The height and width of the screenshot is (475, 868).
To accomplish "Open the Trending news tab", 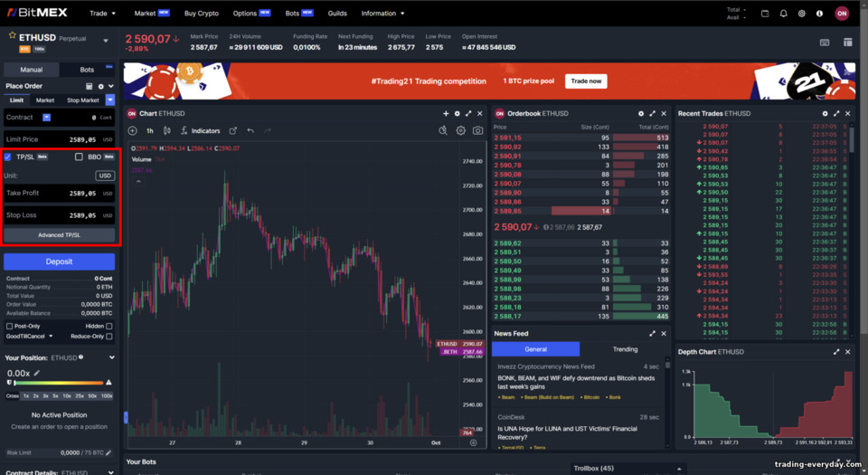I will coord(625,349).
